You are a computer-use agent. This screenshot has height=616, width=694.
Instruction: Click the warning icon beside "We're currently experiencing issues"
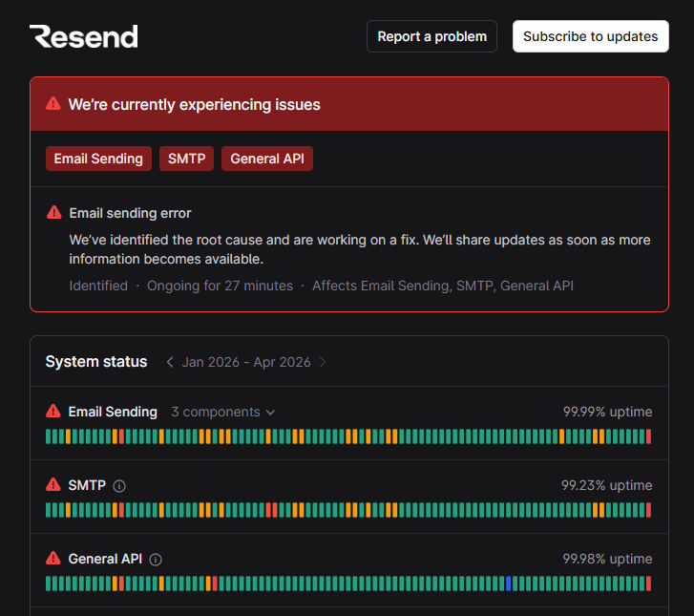pyautogui.click(x=53, y=104)
